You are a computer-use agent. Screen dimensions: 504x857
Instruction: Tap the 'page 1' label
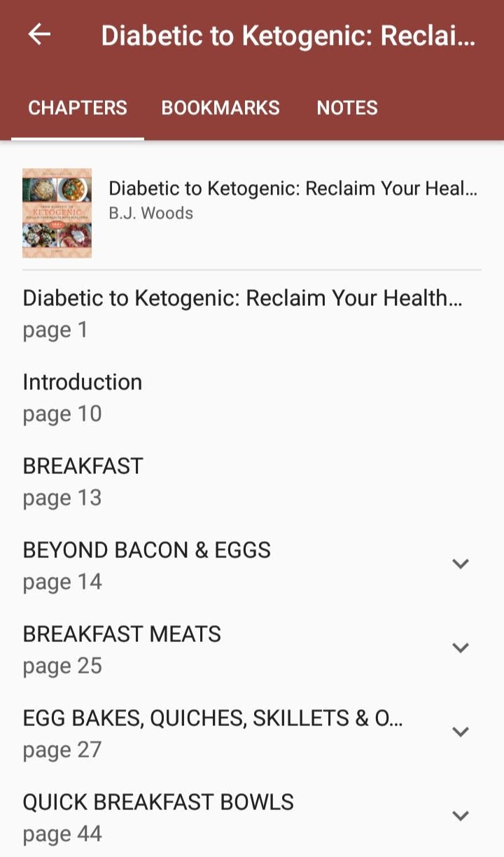point(55,330)
